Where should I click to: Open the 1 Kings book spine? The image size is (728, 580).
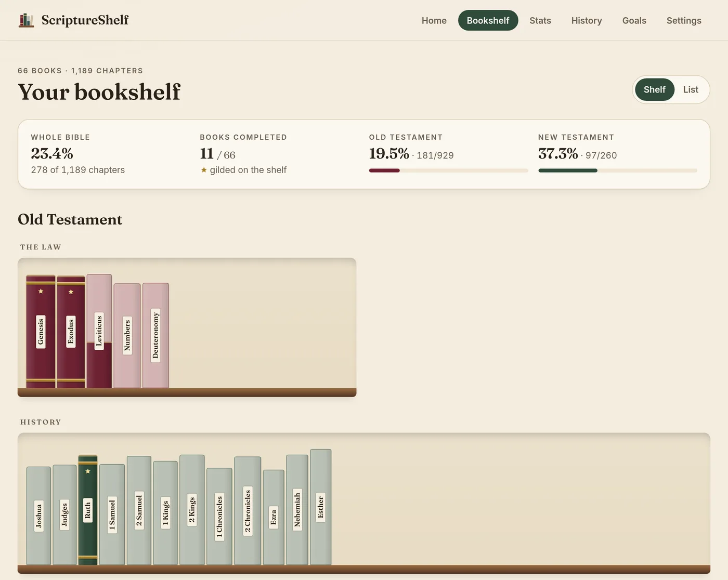[x=165, y=513]
